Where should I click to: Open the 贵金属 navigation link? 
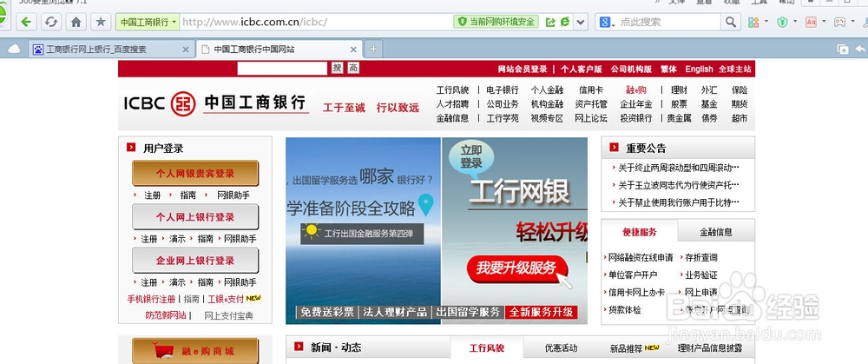point(680,118)
